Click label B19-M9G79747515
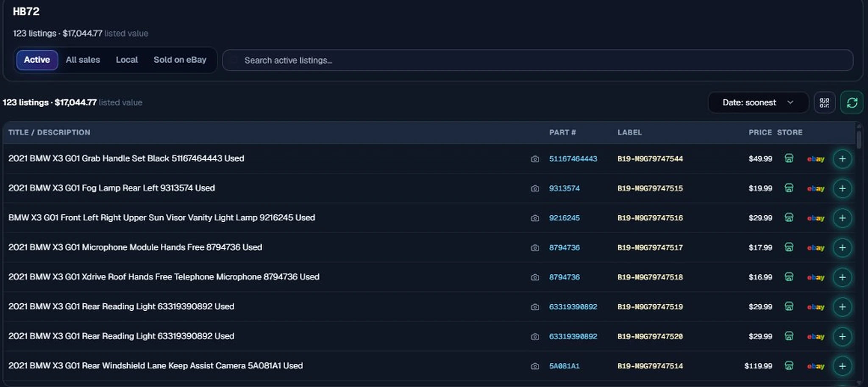Screen dimensions: 868x387 tap(650, 188)
